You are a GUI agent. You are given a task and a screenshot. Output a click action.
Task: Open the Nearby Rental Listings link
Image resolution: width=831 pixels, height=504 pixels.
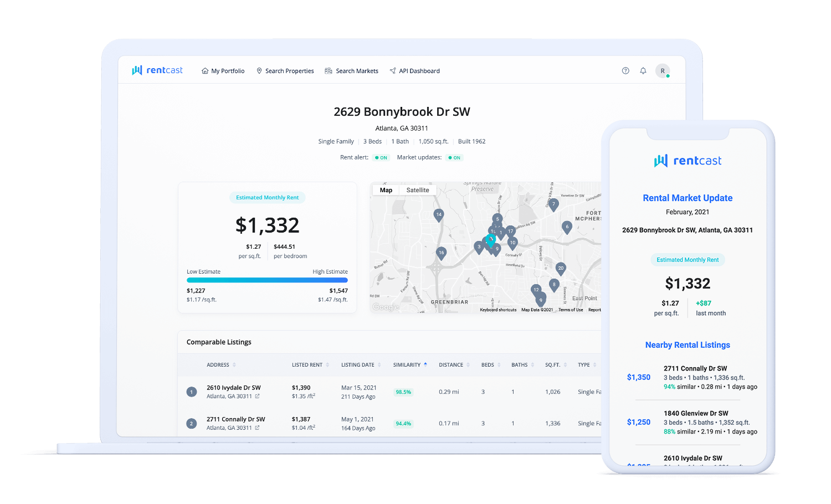pyautogui.click(x=688, y=344)
